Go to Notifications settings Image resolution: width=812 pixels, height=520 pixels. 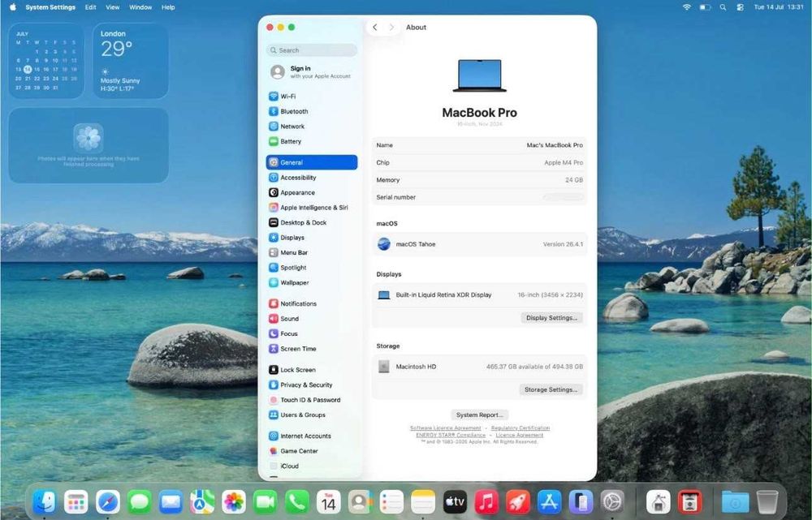coord(311,303)
